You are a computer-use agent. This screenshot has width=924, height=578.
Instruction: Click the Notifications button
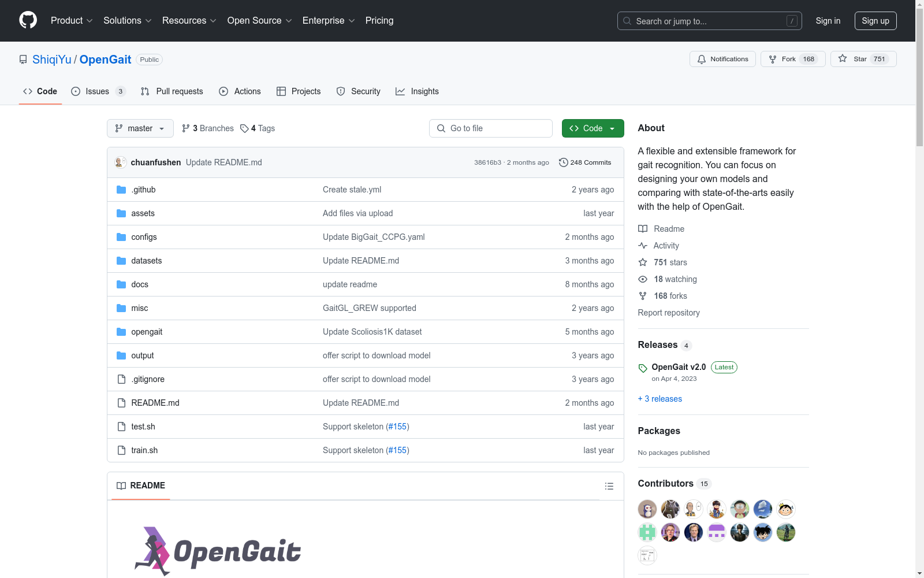pyautogui.click(x=722, y=59)
